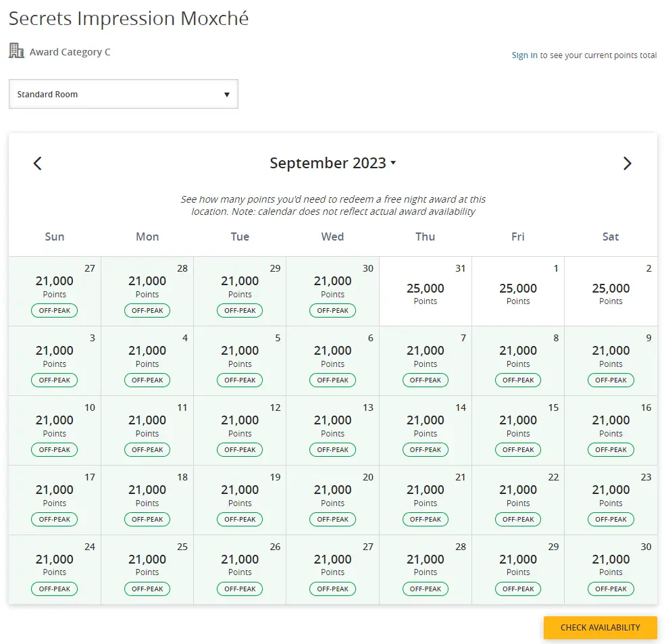Click the Sign in link
The height and width of the screenshot is (644, 664).
pos(524,55)
